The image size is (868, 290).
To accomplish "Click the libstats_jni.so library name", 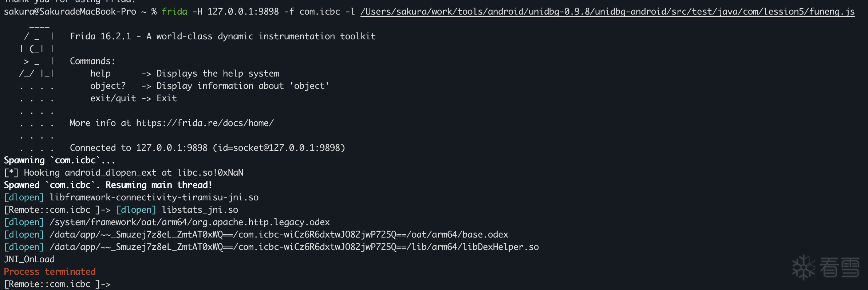I will 200,210.
